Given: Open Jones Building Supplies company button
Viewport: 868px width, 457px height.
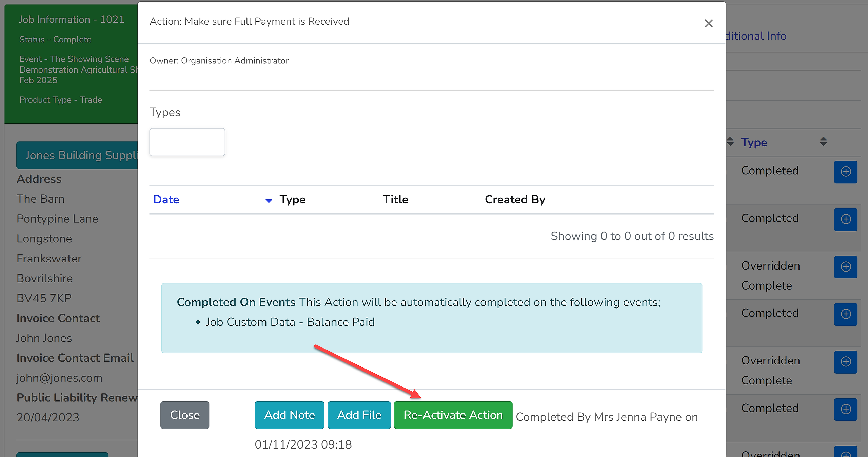Looking at the screenshot, I should pos(77,155).
